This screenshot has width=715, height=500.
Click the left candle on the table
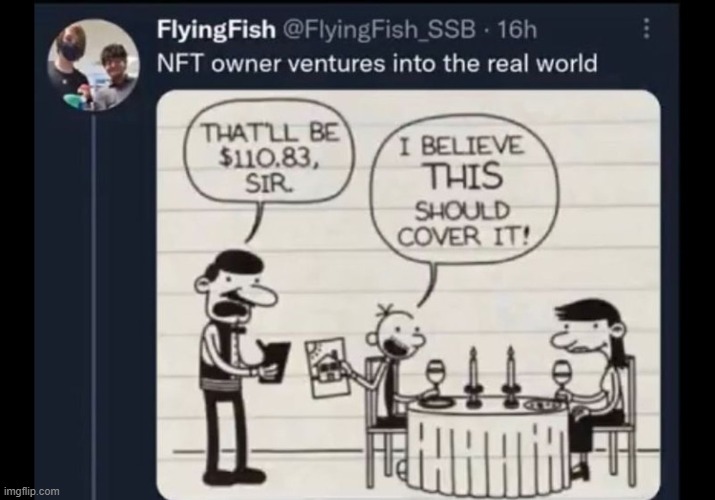click(x=473, y=376)
